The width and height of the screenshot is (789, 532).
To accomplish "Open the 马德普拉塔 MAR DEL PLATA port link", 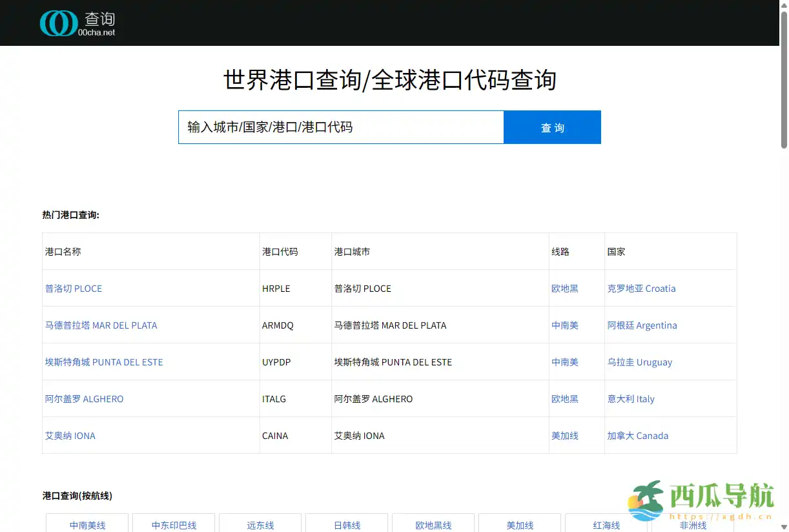I will point(101,325).
